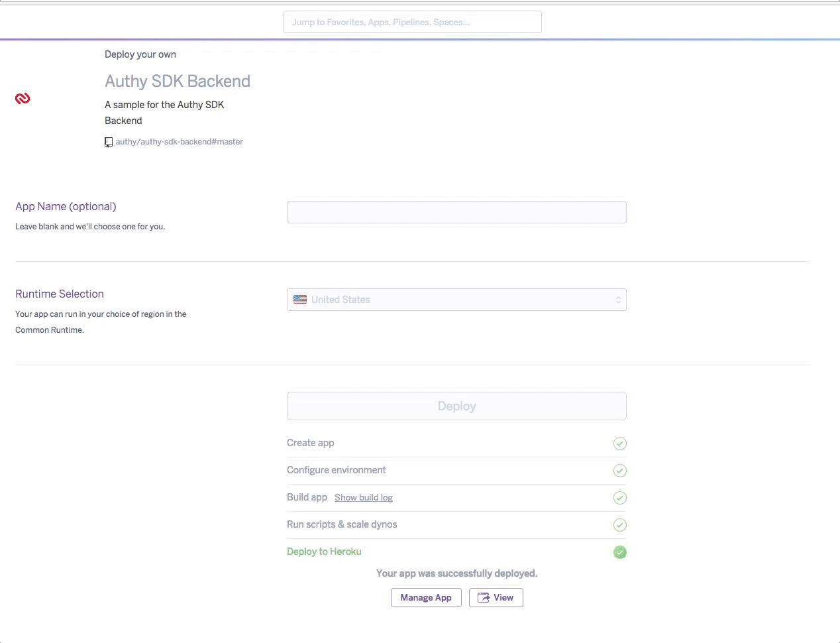Click the Run scripts checkmark icon
Screen dimensions: 840x643
(x=620, y=525)
